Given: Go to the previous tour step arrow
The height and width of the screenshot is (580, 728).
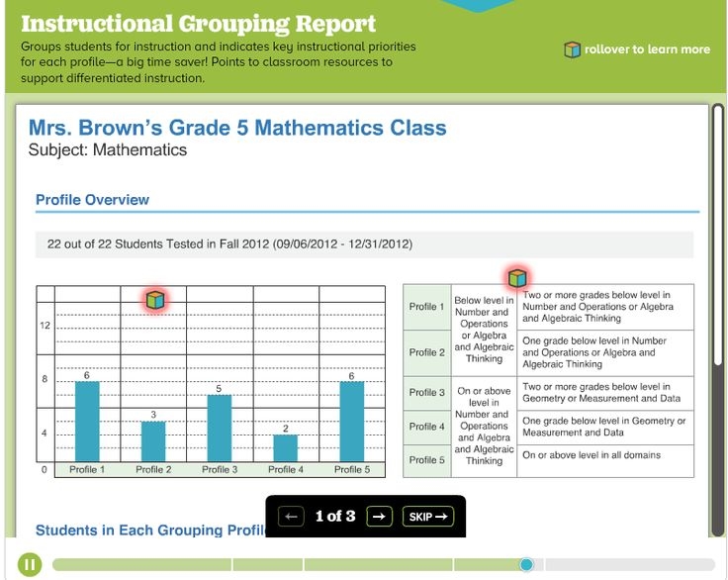Looking at the screenshot, I should [290, 516].
